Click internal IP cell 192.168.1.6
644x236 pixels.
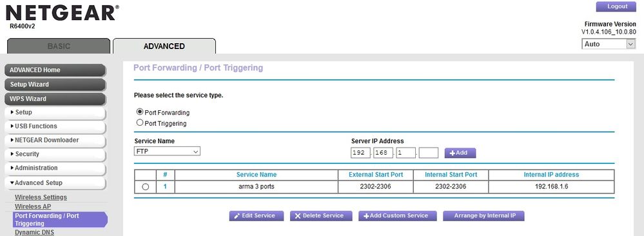tap(551, 186)
